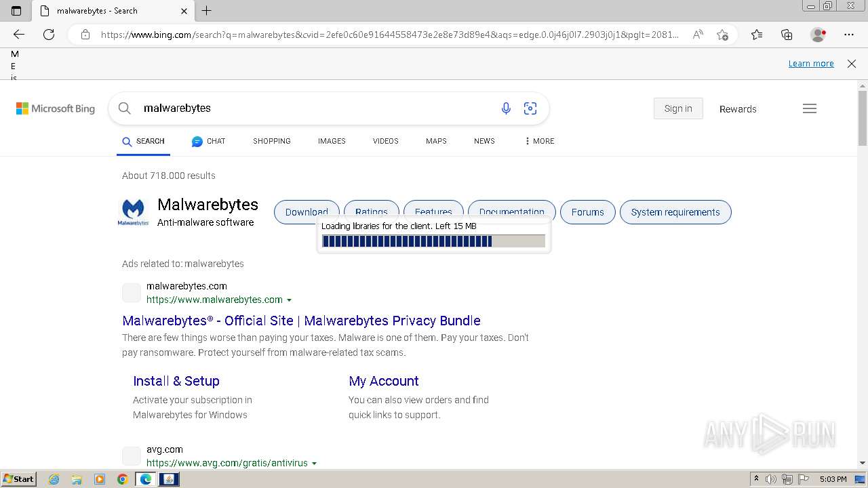
Task: Refresh the Bing search page
Action: 49,35
